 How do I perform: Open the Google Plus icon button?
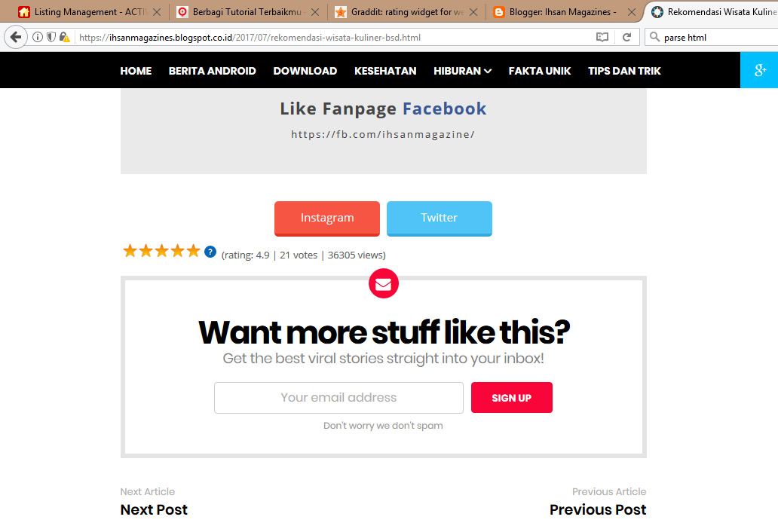[759, 70]
